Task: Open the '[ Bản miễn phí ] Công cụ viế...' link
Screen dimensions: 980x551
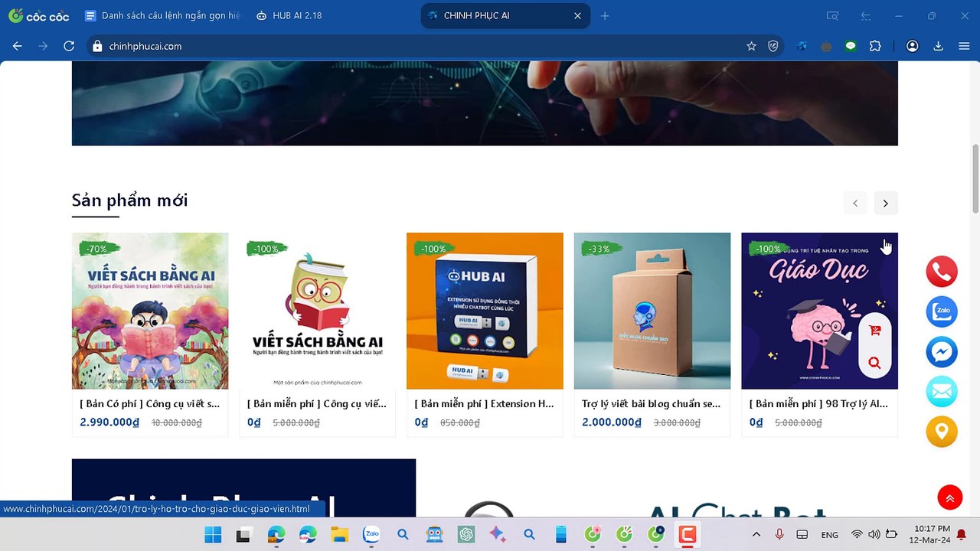Action: pyautogui.click(x=317, y=403)
